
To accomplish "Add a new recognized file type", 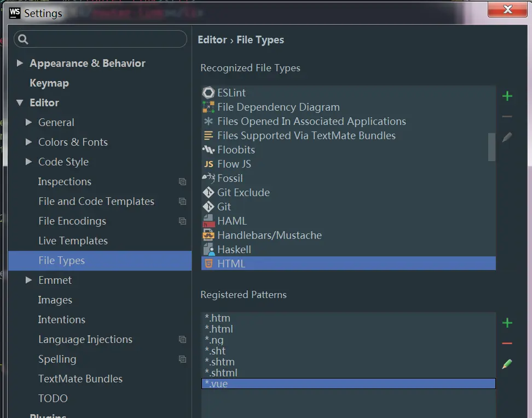I will coord(507,96).
